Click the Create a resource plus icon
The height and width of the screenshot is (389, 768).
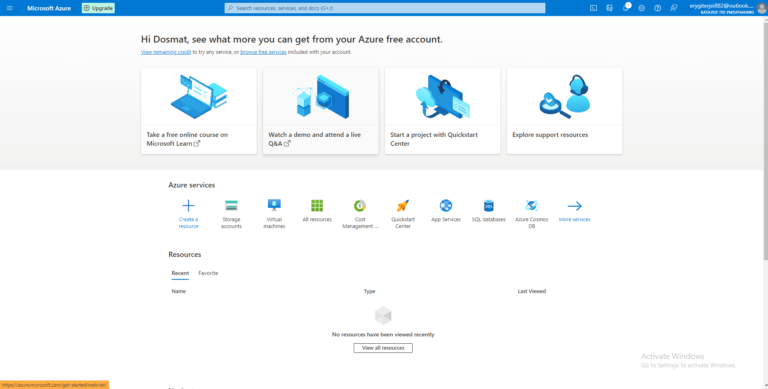(x=189, y=206)
